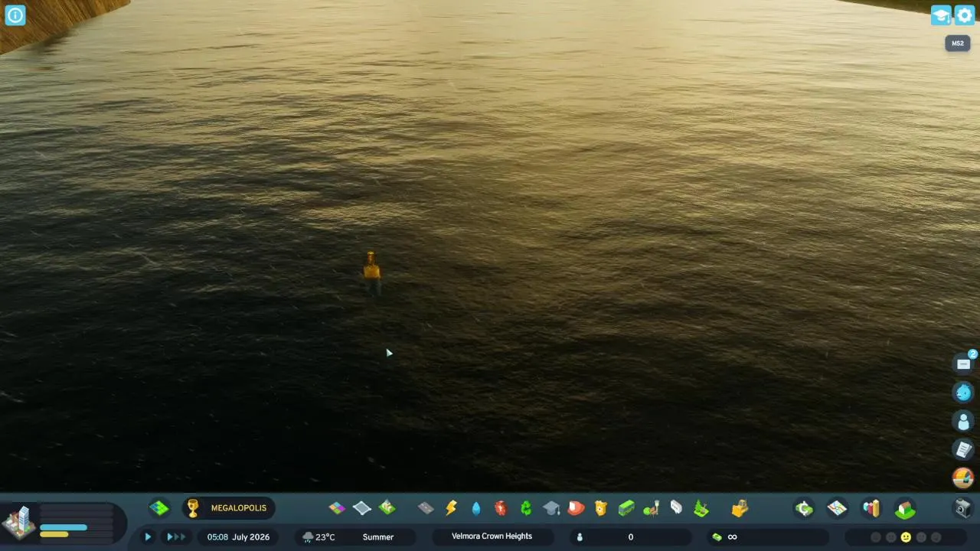The height and width of the screenshot is (551, 980).
Task: Open the Healthcare & Deathcare menu
Action: pyautogui.click(x=501, y=507)
